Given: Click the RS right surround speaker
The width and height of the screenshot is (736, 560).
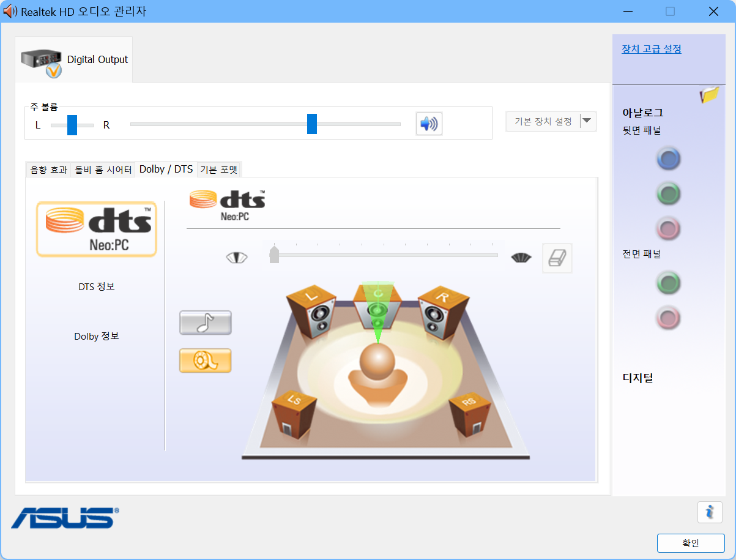Looking at the screenshot, I should coord(470,414).
